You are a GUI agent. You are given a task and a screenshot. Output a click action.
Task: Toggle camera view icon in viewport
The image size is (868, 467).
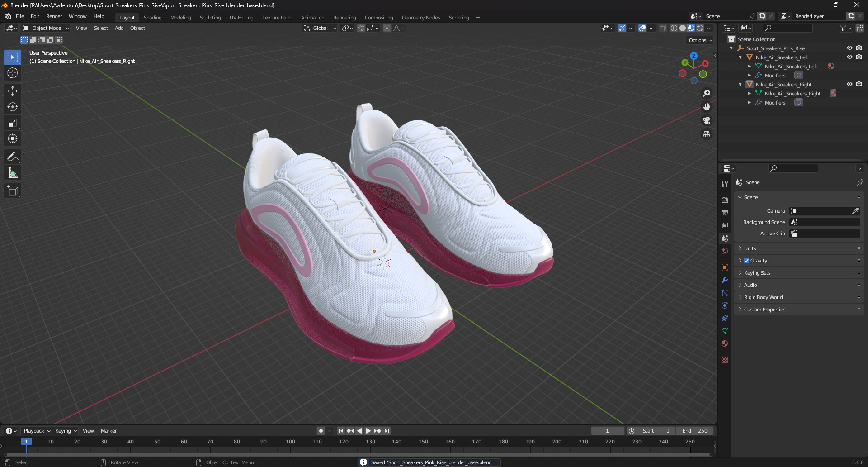click(706, 120)
